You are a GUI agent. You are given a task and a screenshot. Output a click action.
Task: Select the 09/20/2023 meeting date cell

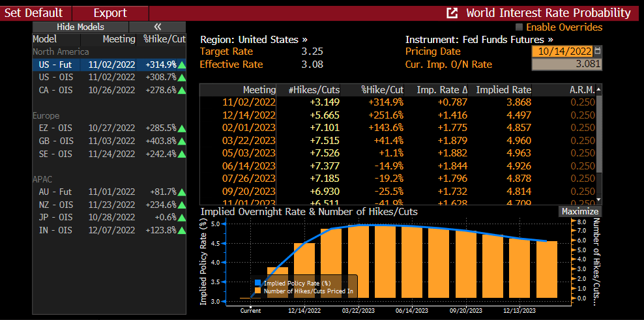(249, 192)
